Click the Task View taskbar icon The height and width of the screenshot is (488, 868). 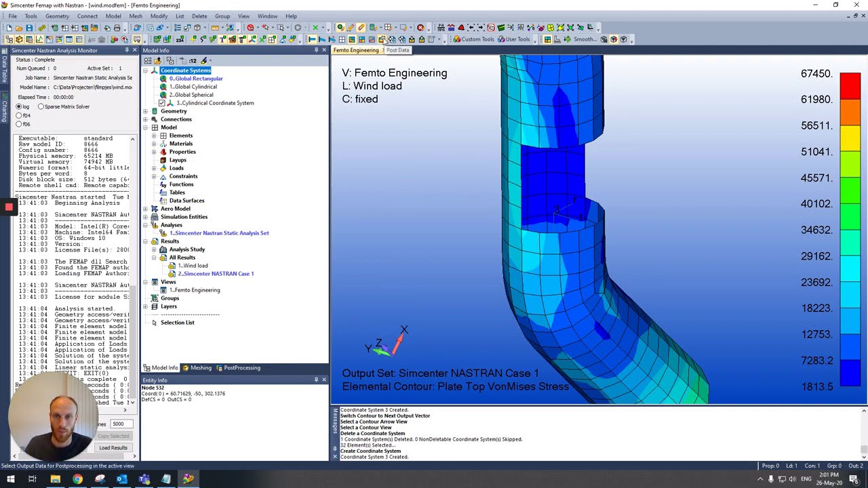click(x=32, y=479)
